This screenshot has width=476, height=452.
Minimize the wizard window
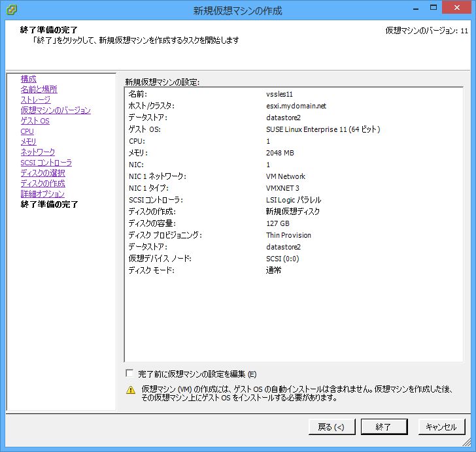pos(416,8)
